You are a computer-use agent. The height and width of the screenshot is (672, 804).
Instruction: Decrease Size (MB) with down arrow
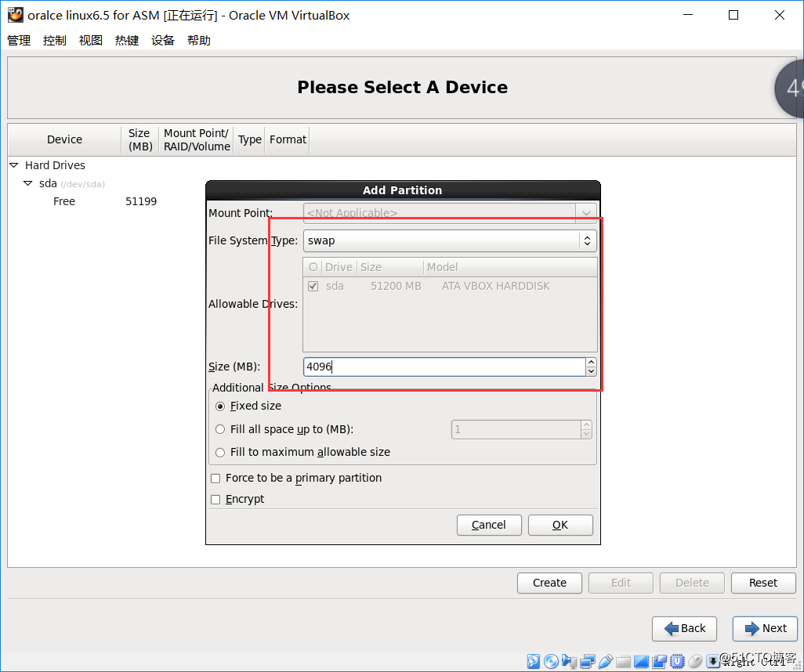[x=591, y=371]
